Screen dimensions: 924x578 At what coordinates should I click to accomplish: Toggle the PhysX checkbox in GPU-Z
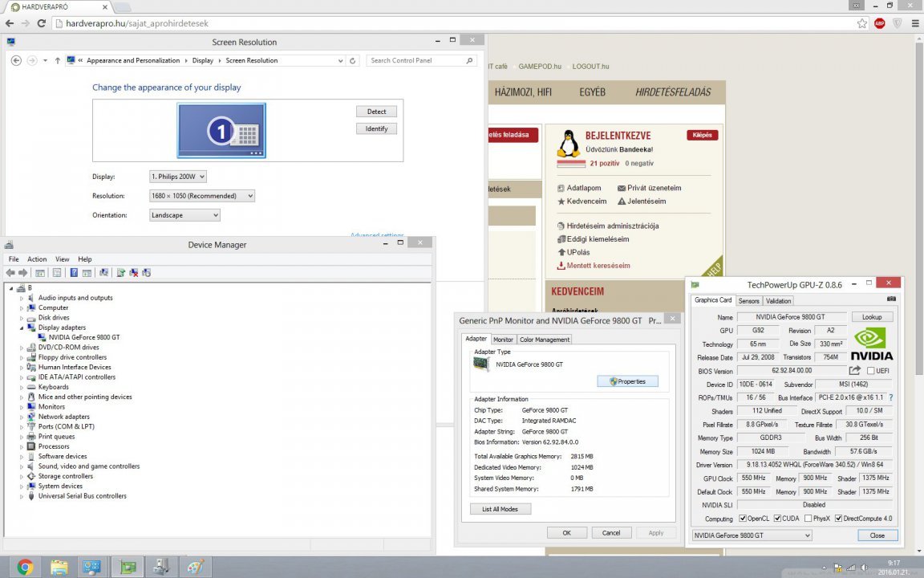click(x=808, y=519)
